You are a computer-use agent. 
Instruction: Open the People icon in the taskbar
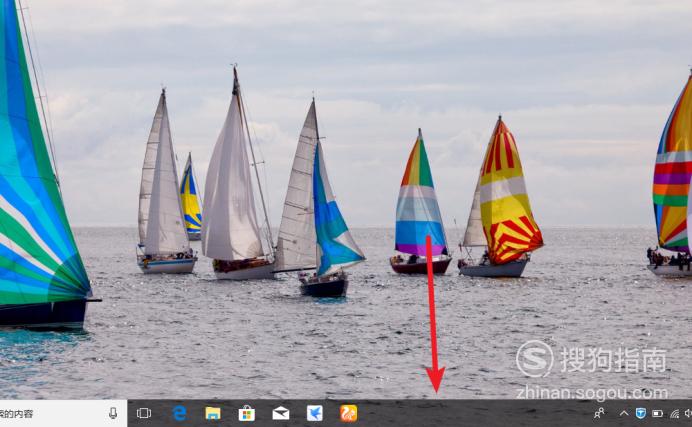(x=599, y=413)
